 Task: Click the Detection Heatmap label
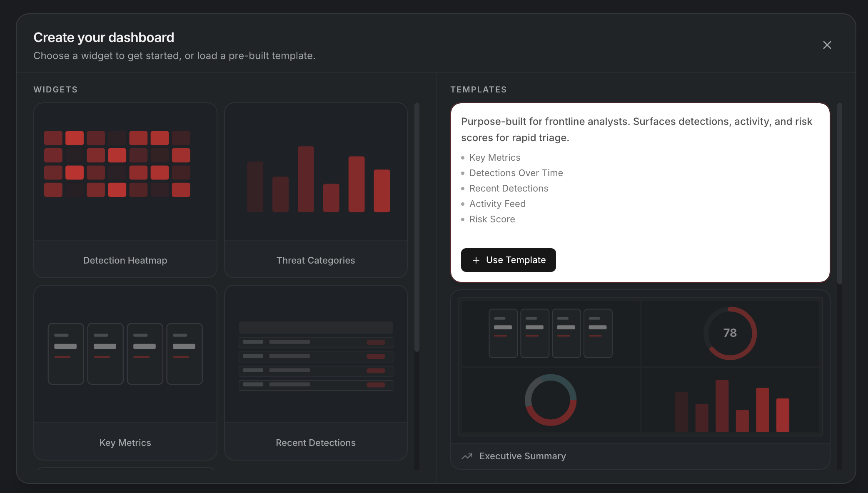pos(125,261)
